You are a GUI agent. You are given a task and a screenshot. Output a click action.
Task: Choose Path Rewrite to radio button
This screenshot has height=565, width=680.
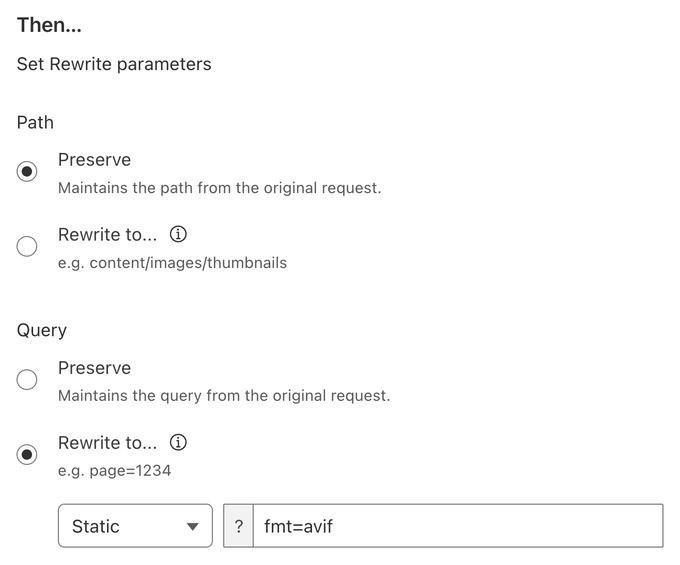27,247
